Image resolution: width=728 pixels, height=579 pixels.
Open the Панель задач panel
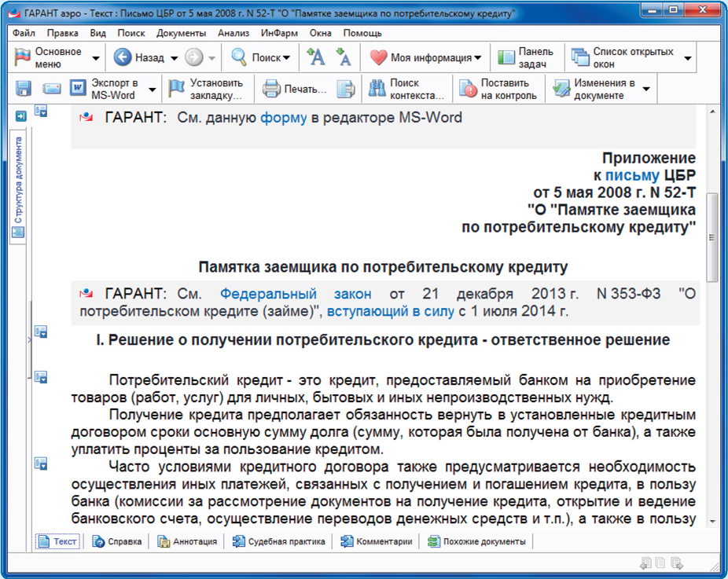coord(525,57)
